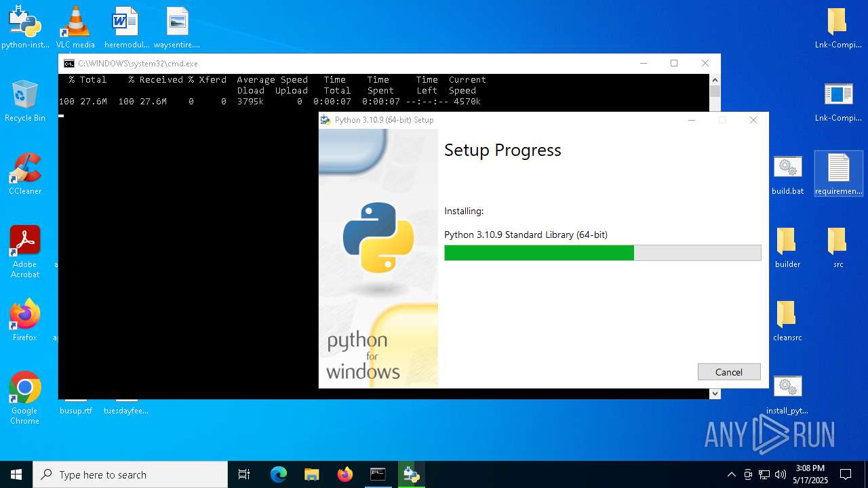Image resolution: width=868 pixels, height=488 pixels.
Task: Click 'Python 3.10.9 Standard Library (64-bit)' text
Action: point(526,235)
